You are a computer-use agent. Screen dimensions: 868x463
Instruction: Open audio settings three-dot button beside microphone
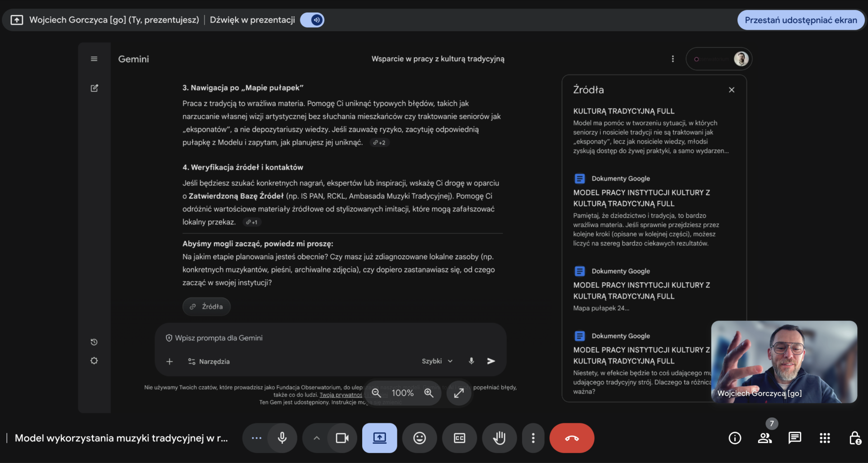[256, 438]
